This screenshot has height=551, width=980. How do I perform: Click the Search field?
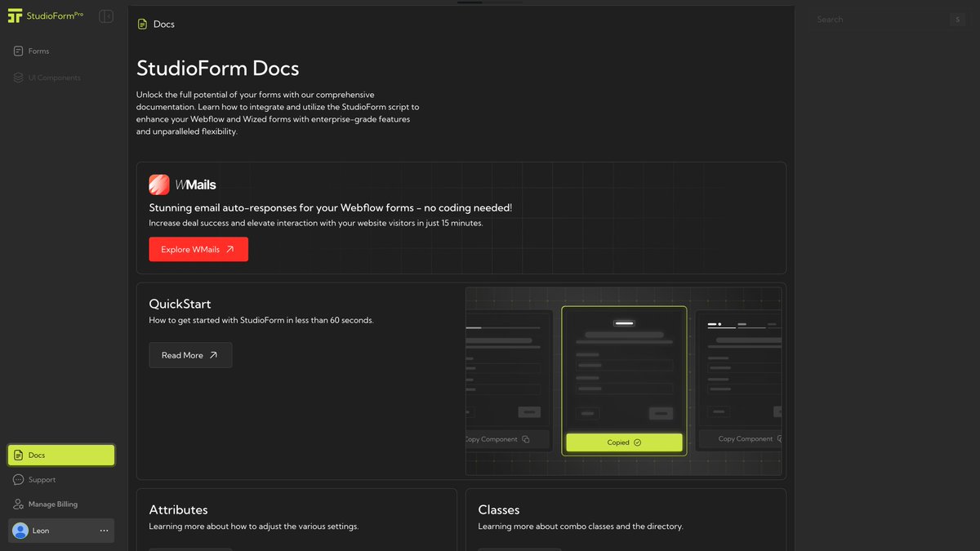click(890, 20)
